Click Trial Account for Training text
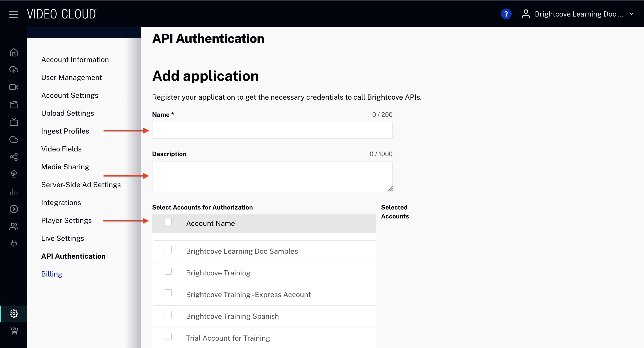 (x=228, y=338)
